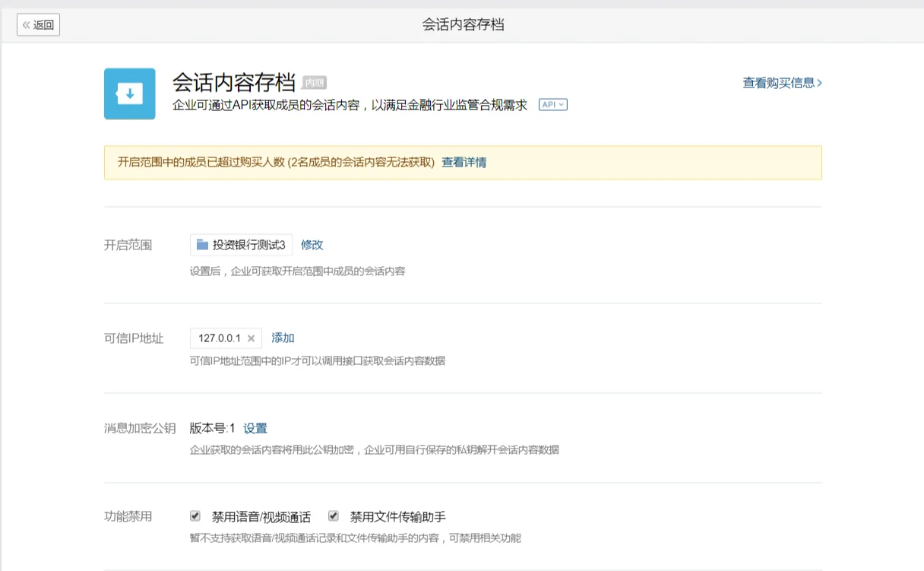Click 查看详情 in the warning banner
924x571 pixels.
coord(464,162)
